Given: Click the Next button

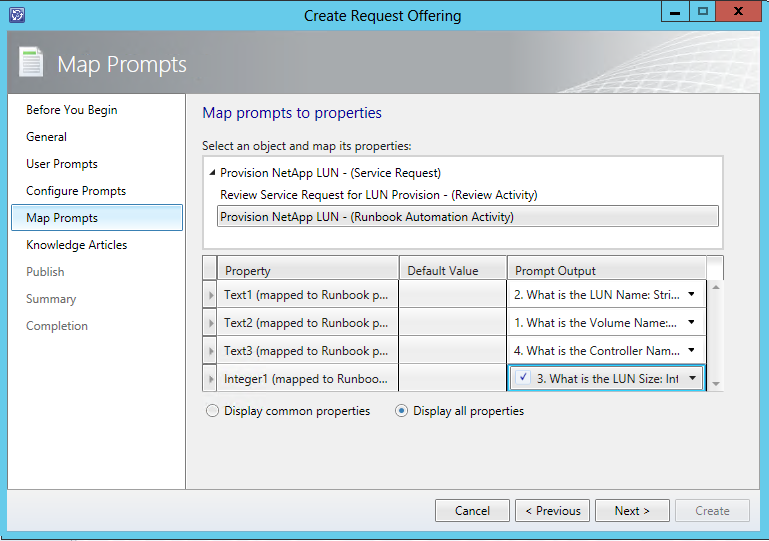Looking at the screenshot, I should point(632,511).
